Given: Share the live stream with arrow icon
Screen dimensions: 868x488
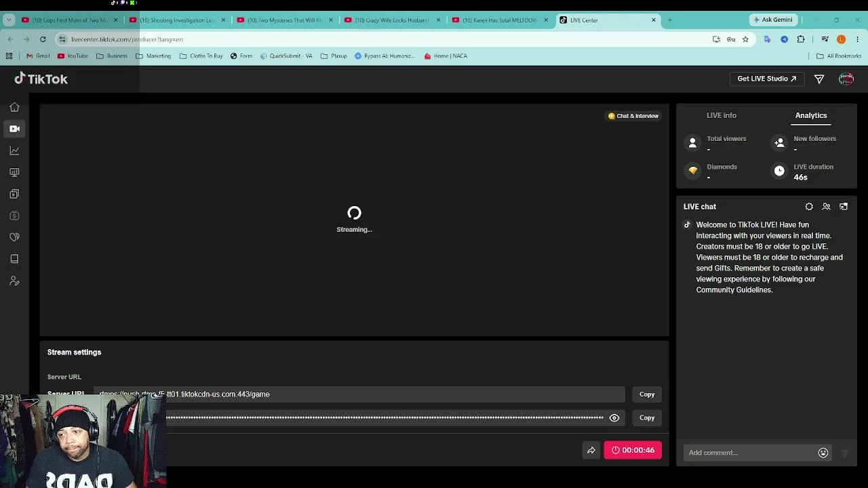Looking at the screenshot, I should [591, 450].
